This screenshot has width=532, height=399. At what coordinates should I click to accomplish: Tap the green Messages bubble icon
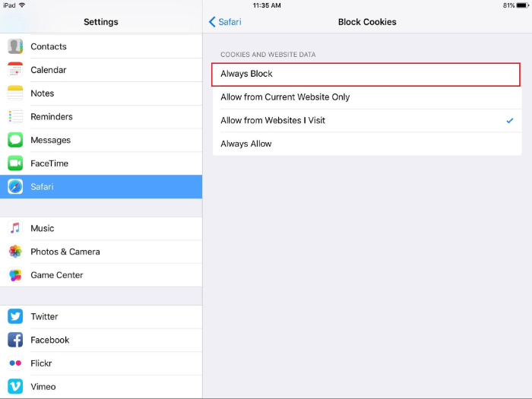pyautogui.click(x=15, y=141)
